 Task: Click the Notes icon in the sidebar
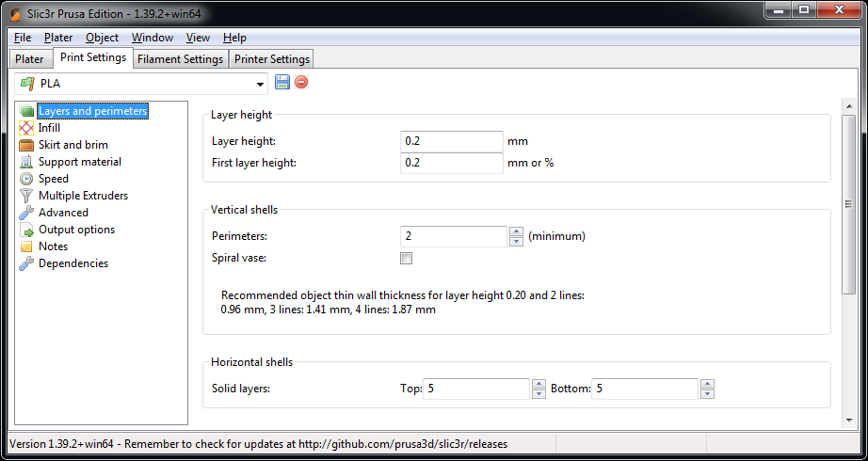(x=26, y=246)
